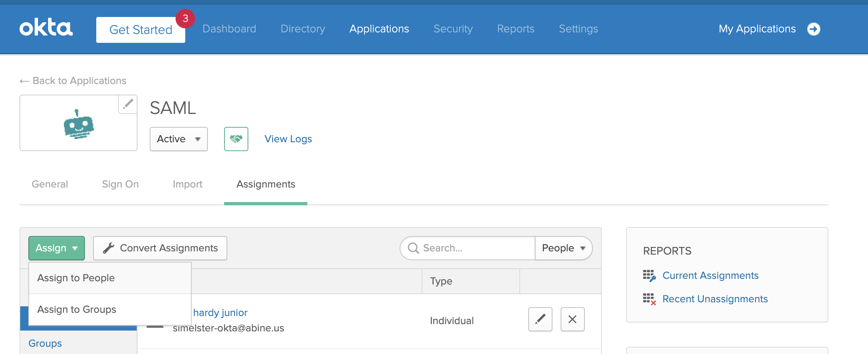The image size is (868, 354).
Task: Click the magnifier search icon
Action: (x=413, y=248)
